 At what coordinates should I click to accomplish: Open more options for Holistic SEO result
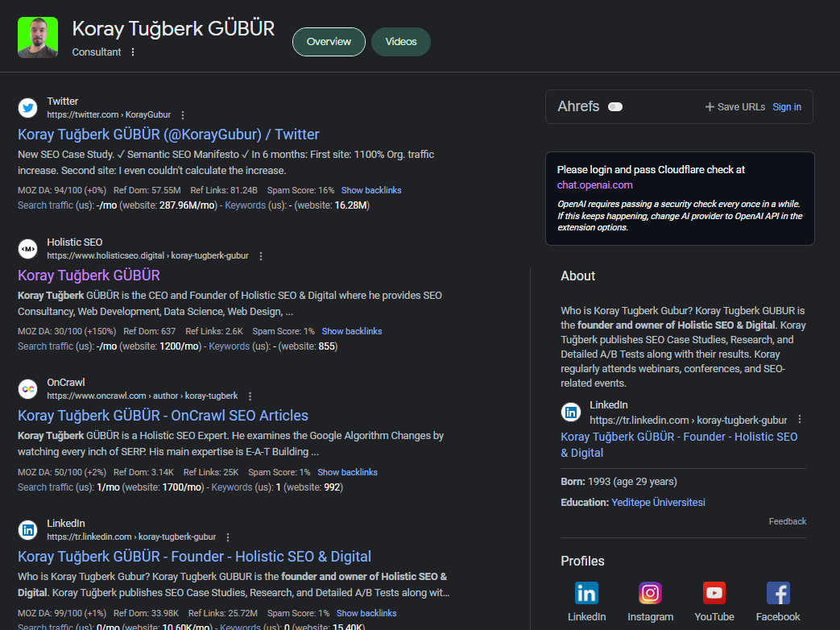click(x=261, y=256)
